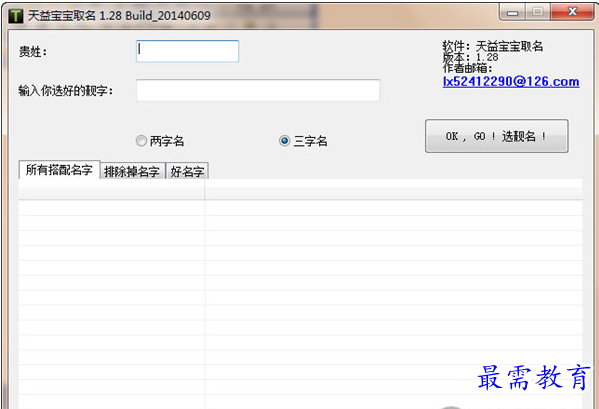Switch to the 好名字 tab
Image resolution: width=599 pixels, height=409 pixels.
pyautogui.click(x=187, y=171)
